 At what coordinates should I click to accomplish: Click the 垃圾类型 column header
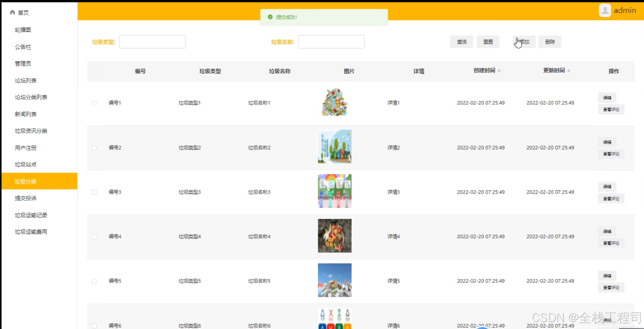click(210, 71)
